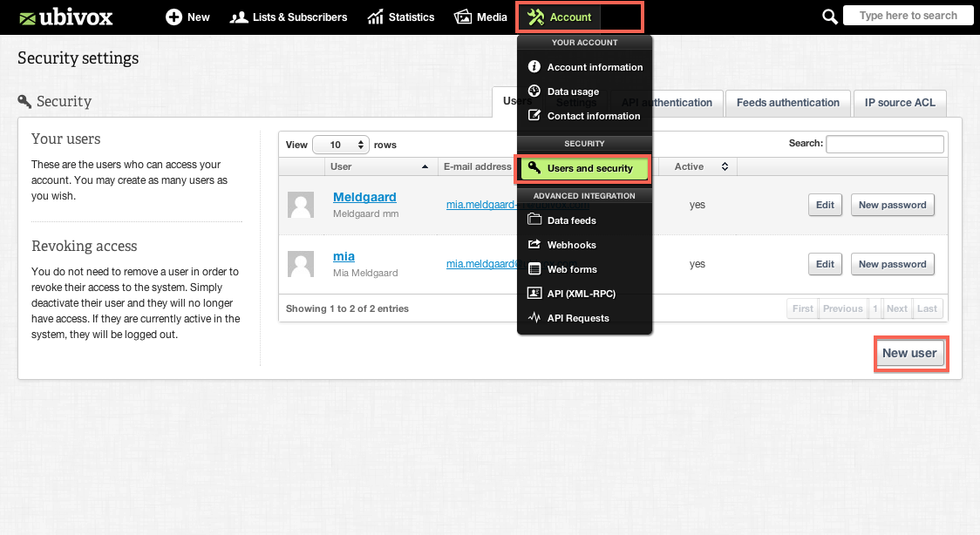Click the 'Mia Meldgaard' name text
980x535 pixels.
tap(365, 273)
